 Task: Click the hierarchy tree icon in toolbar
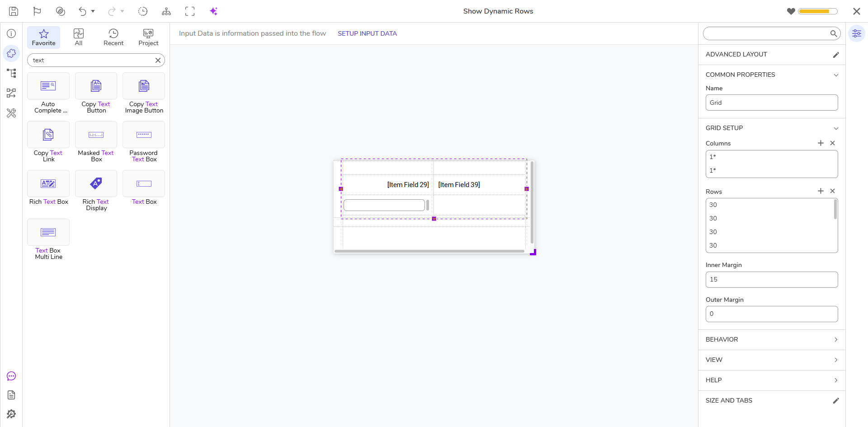[166, 11]
